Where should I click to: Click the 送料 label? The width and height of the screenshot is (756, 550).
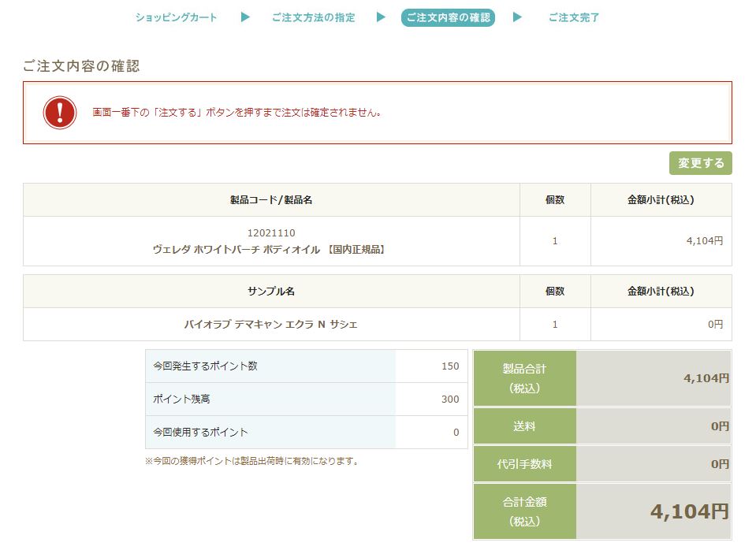(x=524, y=426)
